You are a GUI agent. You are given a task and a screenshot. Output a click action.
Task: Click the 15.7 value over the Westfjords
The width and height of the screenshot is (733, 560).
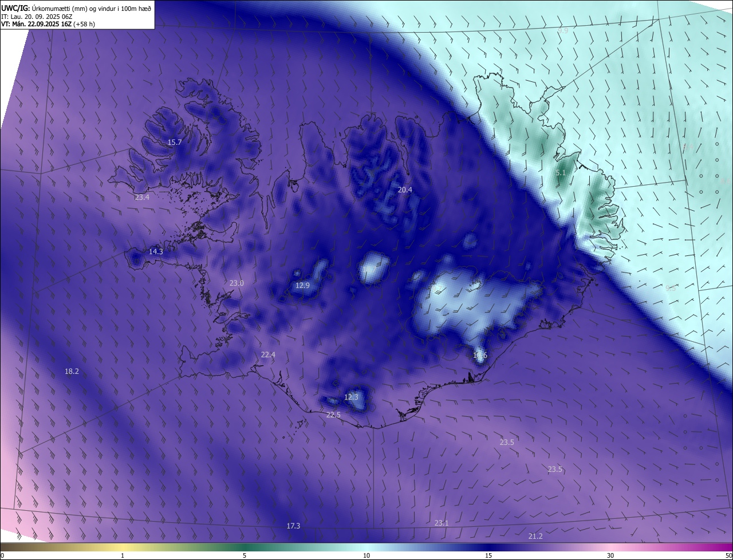coord(175,142)
